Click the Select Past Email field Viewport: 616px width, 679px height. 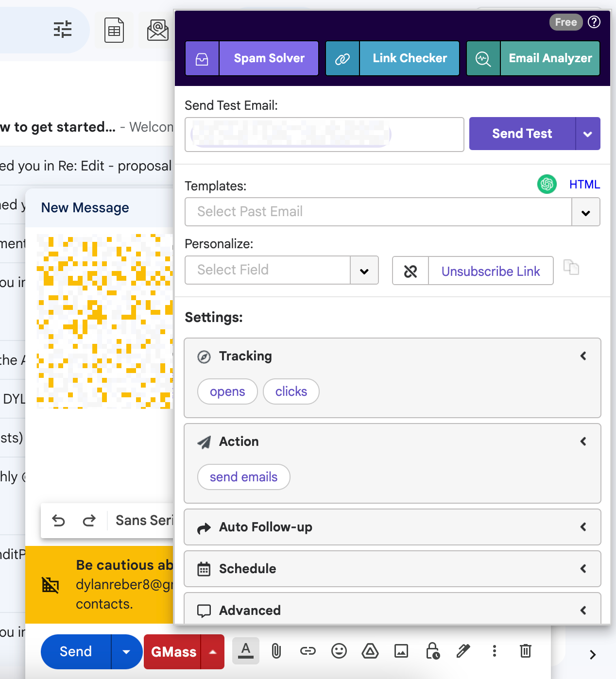coord(378,212)
